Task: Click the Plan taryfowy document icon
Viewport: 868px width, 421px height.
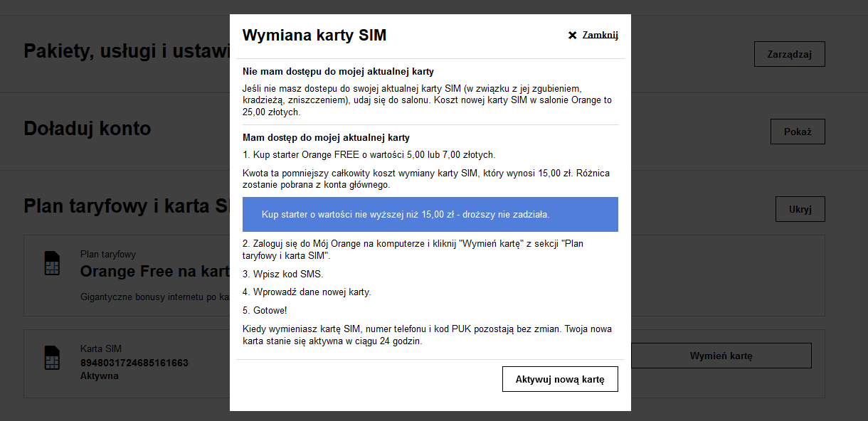Action: pos(52,263)
